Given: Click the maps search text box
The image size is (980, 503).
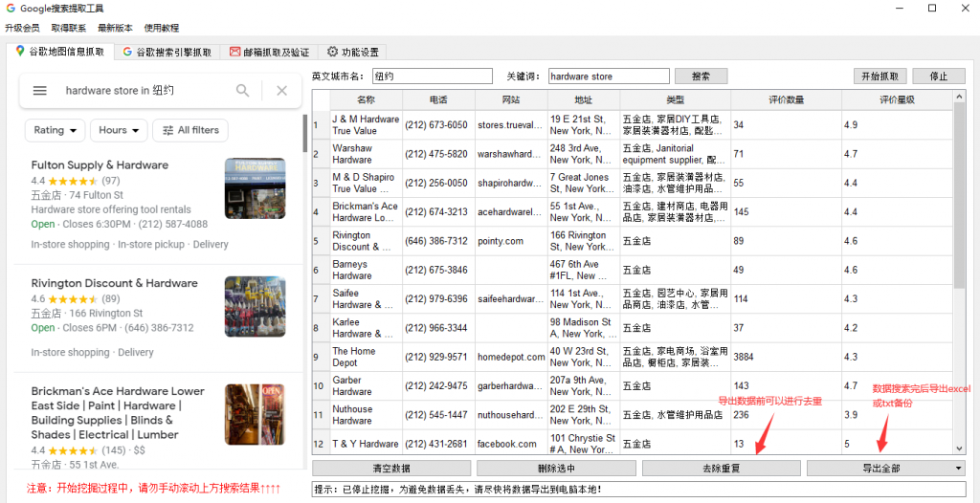Looking at the screenshot, I should 144,91.
